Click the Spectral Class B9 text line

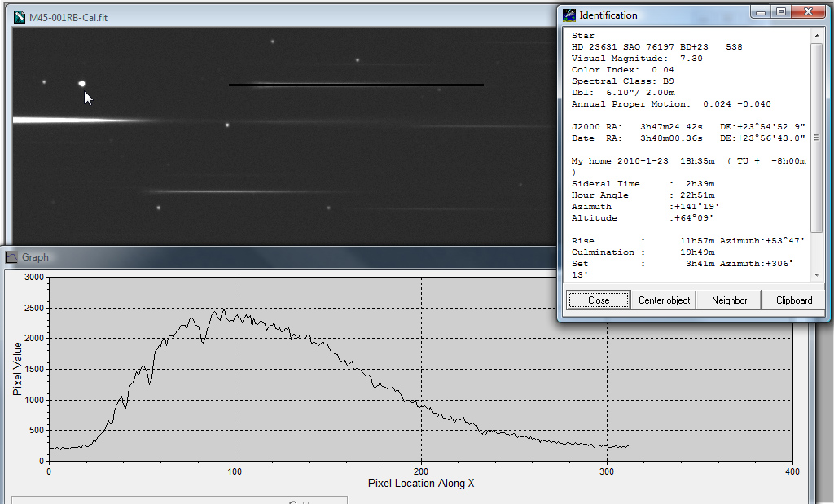[623, 81]
